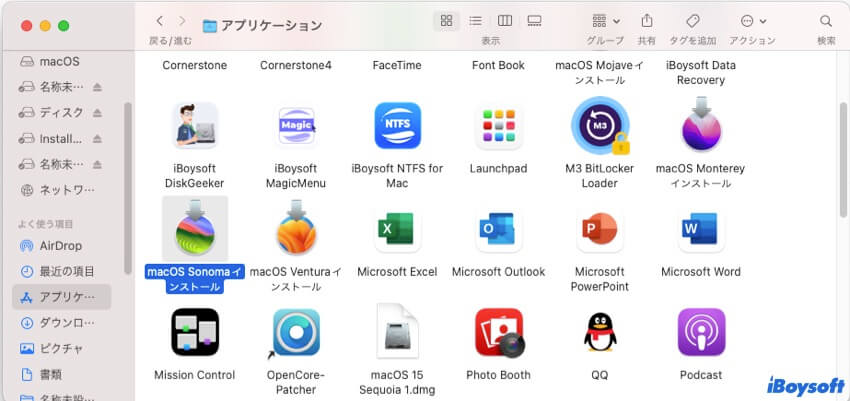The image size is (850, 401).
Task: Go forward with the right chevron
Action: click(x=182, y=21)
